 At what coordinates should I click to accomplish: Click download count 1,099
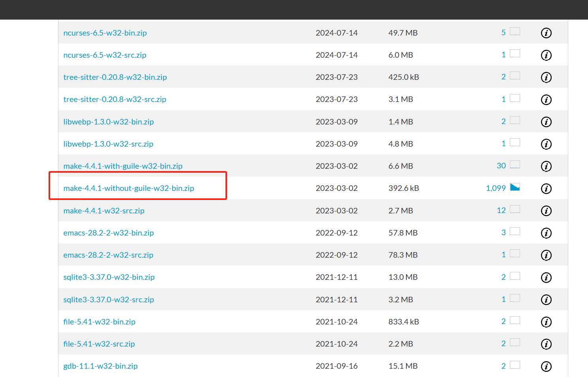click(496, 188)
